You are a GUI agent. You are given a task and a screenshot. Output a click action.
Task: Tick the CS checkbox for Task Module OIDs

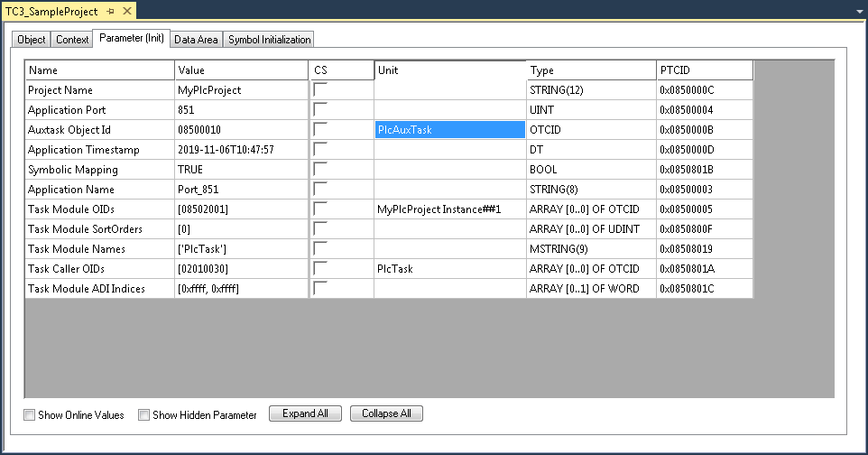(x=320, y=209)
